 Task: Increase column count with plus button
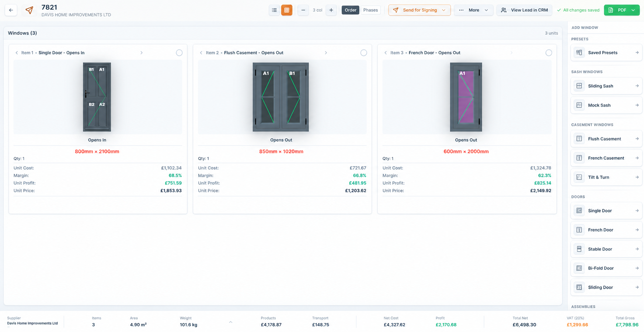pos(331,10)
